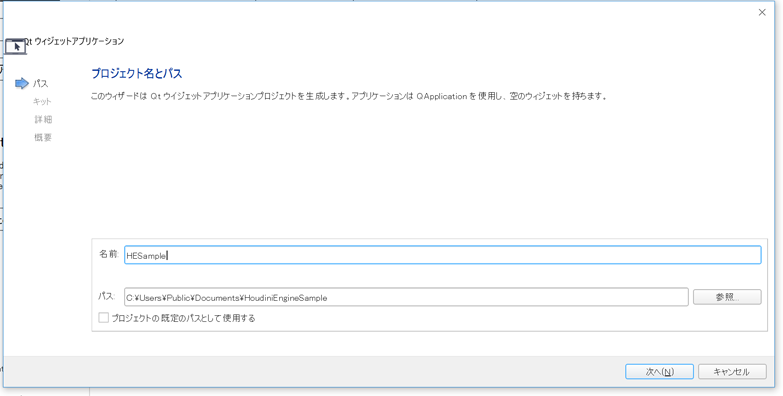Select the 概要 wizard step
The width and height of the screenshot is (783, 396).
43,137
